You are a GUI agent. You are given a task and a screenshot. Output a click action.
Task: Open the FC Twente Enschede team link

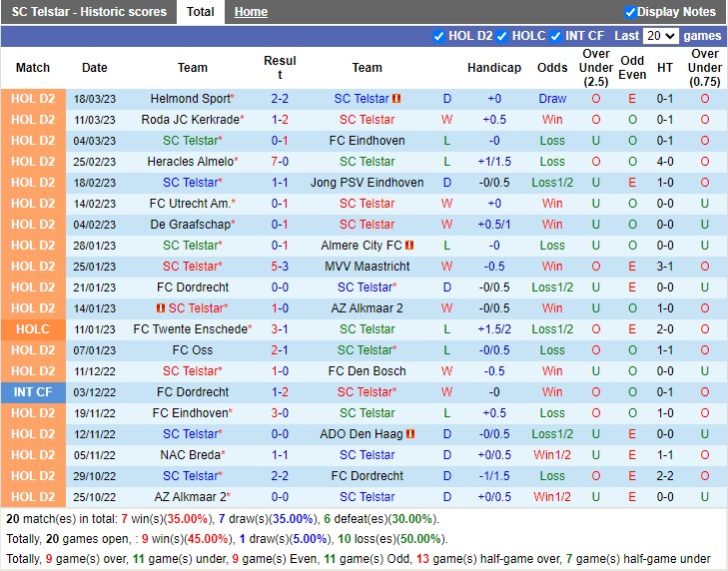point(190,329)
